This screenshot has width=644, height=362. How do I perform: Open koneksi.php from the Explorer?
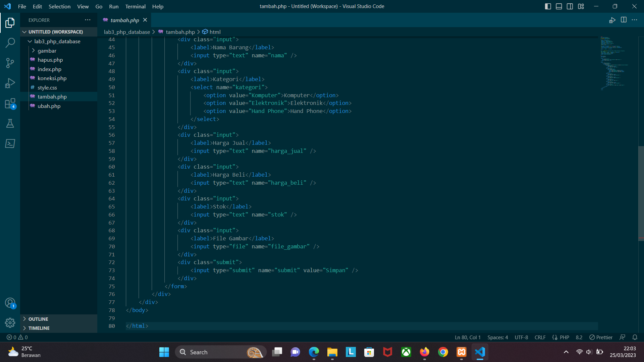click(52, 78)
